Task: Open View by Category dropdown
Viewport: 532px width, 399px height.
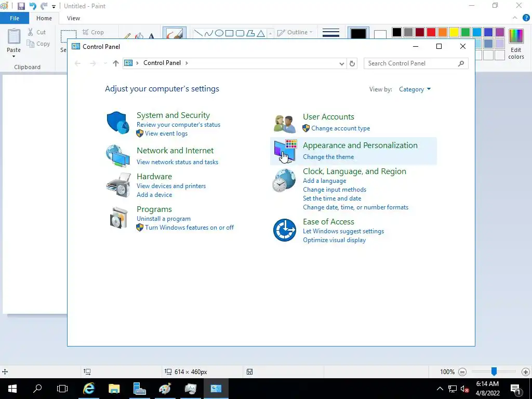Action: coord(415,89)
